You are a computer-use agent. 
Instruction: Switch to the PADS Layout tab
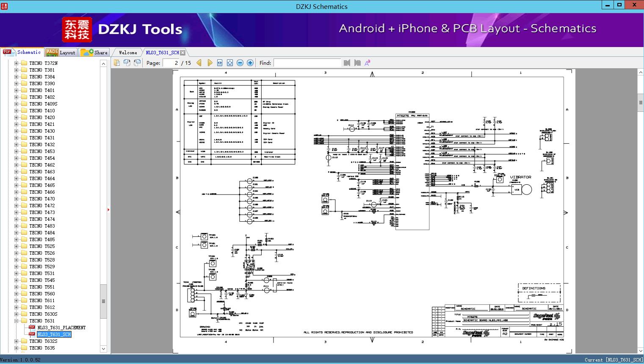click(61, 53)
